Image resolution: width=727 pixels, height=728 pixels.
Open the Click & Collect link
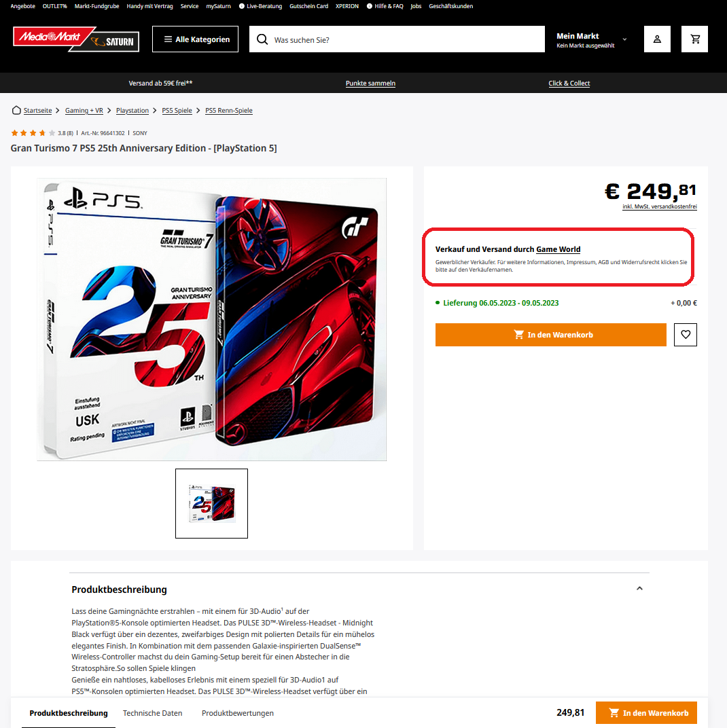click(x=569, y=83)
